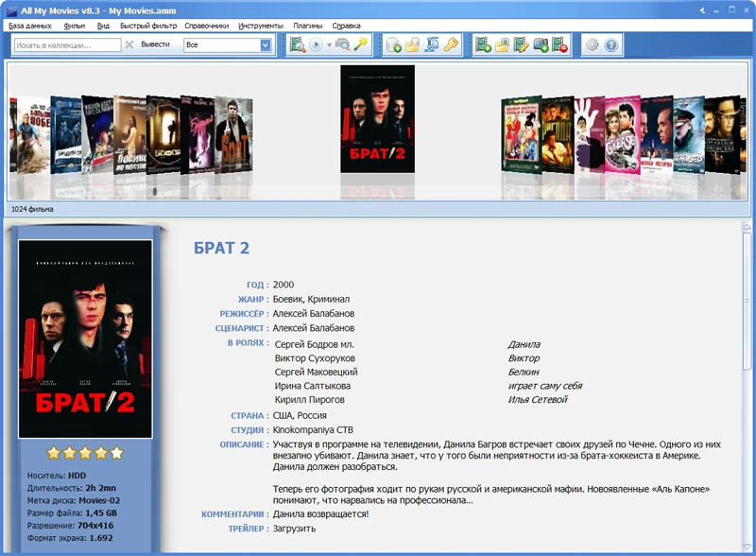Click the 'Боевик' genre link
The image size is (756, 556).
point(288,299)
